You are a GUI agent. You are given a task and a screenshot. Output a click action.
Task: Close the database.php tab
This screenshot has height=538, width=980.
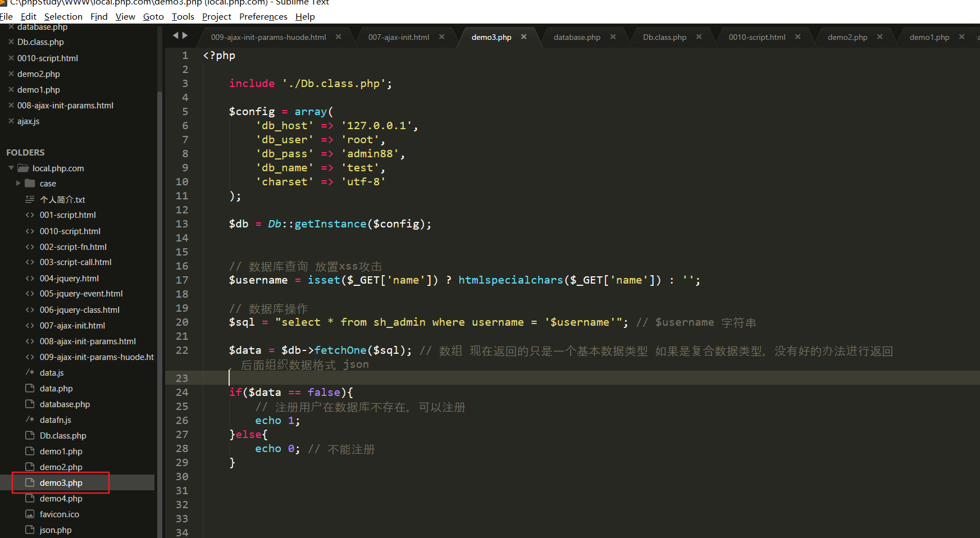[x=613, y=37]
